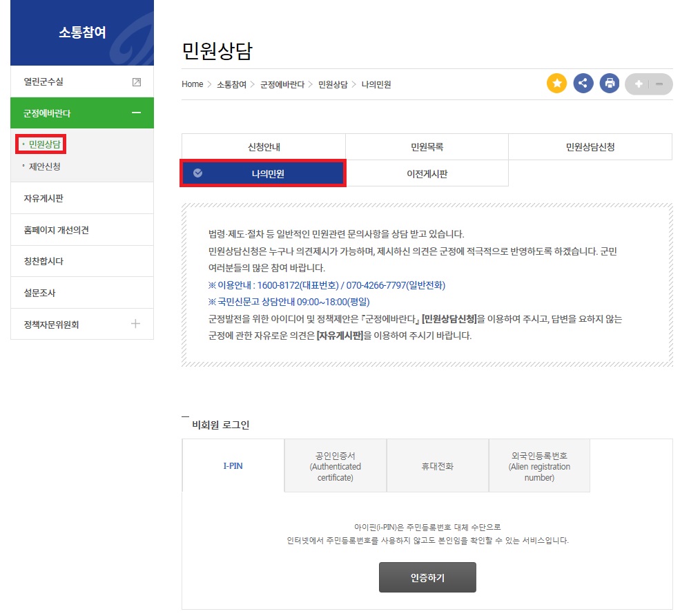Open the share icon
680x616 pixels.
[583, 83]
